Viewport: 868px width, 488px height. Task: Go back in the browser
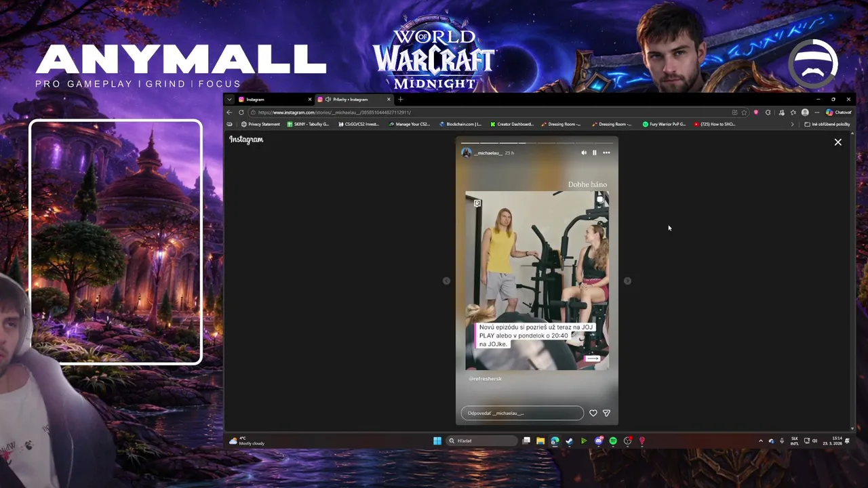pyautogui.click(x=229, y=113)
